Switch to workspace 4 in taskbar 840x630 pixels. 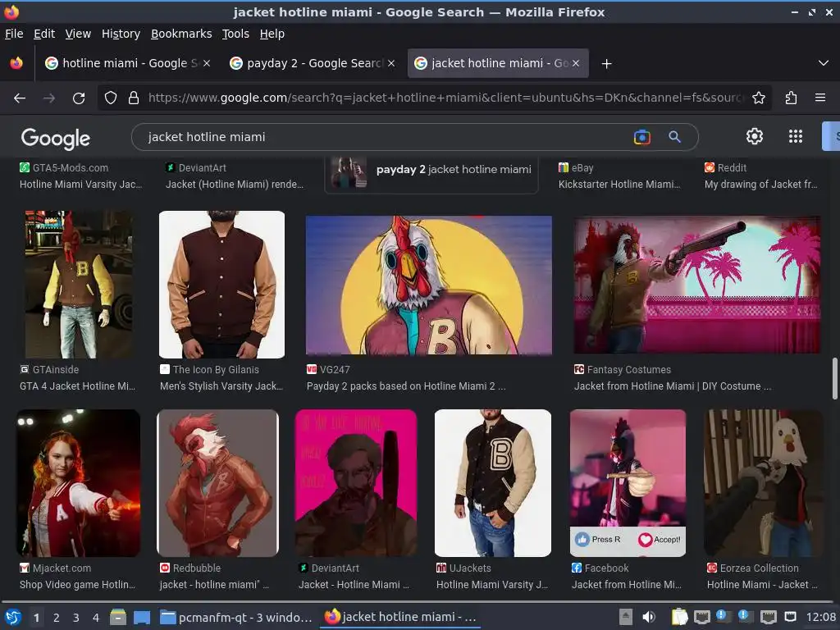click(x=96, y=618)
